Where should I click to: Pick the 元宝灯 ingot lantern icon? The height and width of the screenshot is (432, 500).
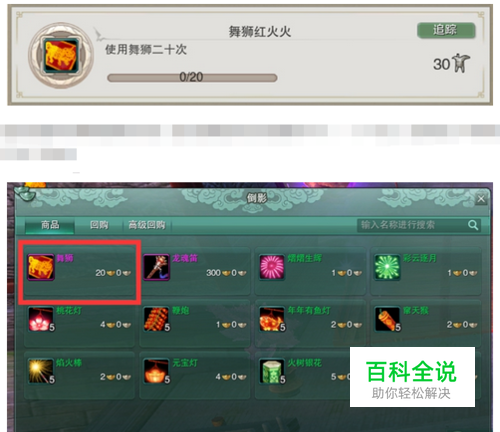(x=156, y=371)
